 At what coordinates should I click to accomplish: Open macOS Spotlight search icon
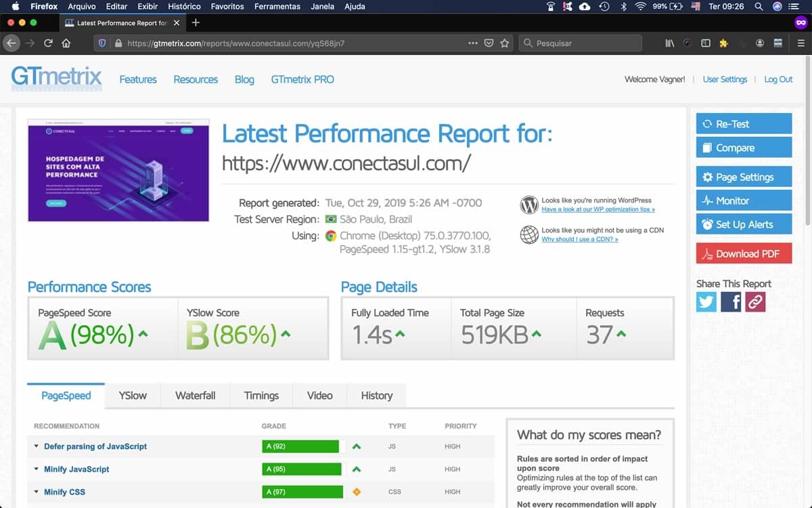point(759,6)
